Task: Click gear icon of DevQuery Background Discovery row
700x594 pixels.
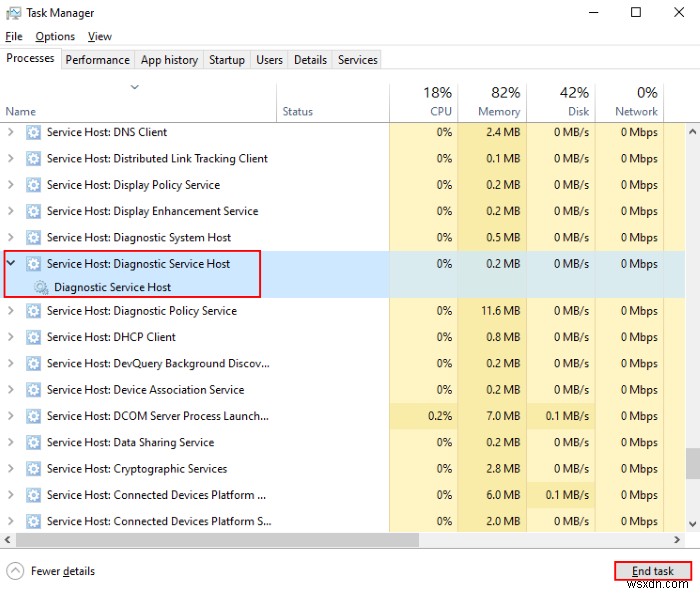Action: coord(33,364)
